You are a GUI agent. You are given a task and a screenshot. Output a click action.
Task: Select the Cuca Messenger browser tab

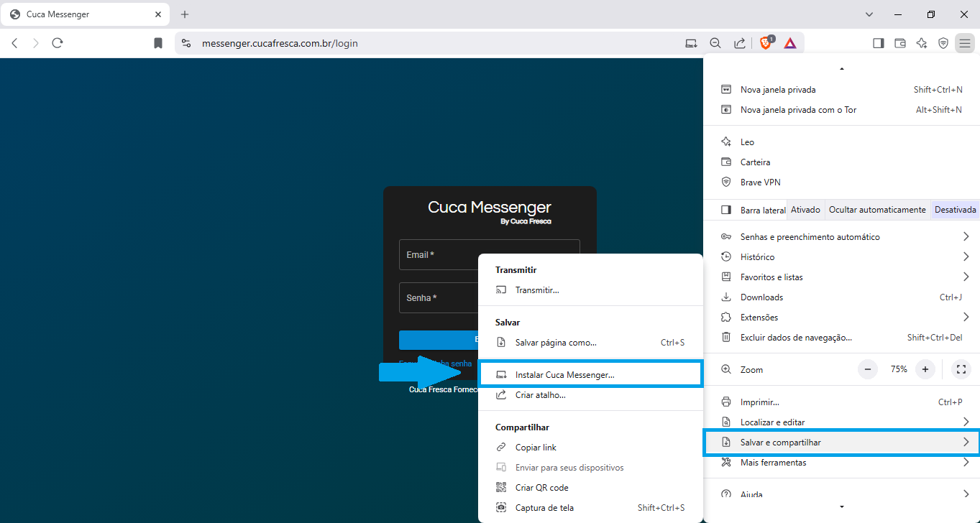[x=86, y=14]
